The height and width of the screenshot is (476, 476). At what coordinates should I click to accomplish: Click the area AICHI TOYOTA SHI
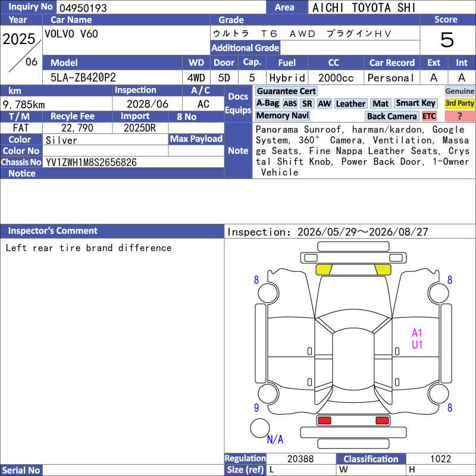coord(364,8)
